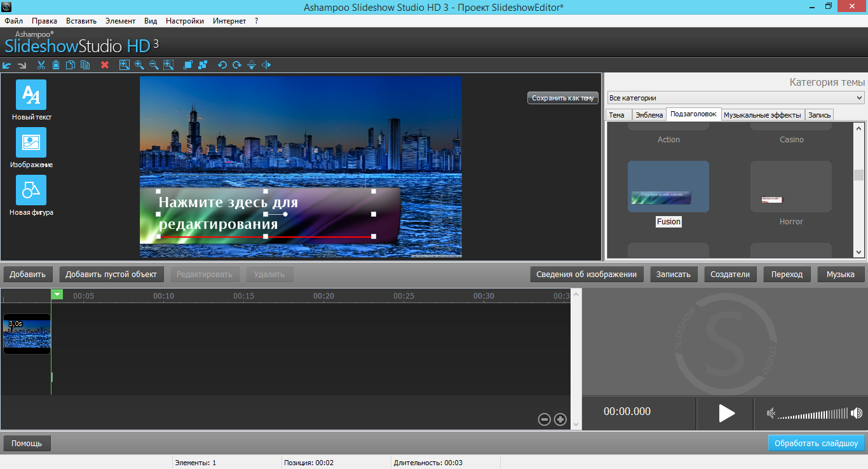Insert an image using the Изображение icon
This screenshot has height=469, width=868.
31,143
